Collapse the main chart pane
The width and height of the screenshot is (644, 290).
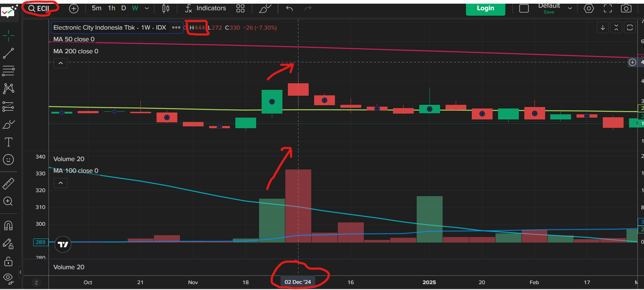click(616, 27)
